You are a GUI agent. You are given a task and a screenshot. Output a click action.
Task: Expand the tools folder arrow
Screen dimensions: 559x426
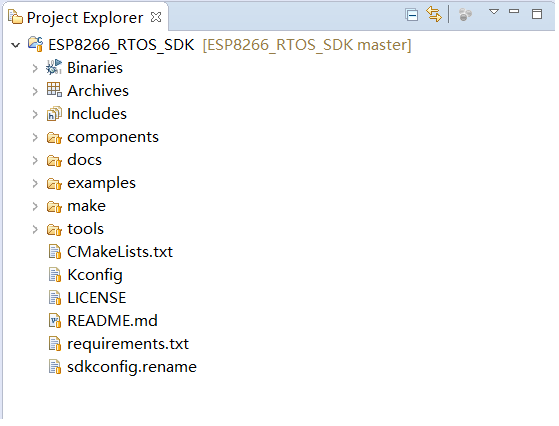[x=35, y=230]
